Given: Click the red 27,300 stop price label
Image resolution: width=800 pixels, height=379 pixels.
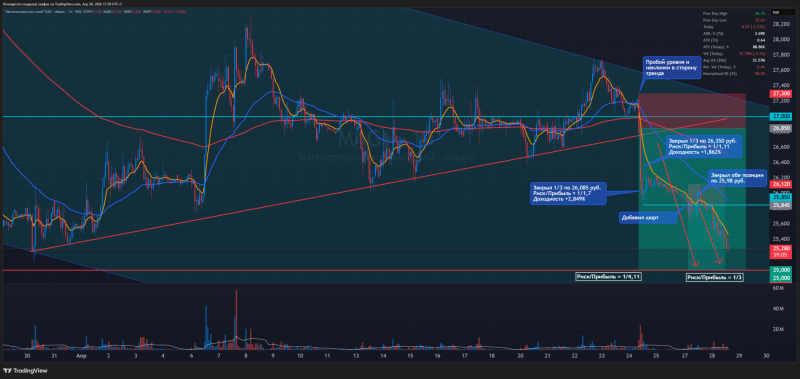Looking at the screenshot, I should click(782, 94).
